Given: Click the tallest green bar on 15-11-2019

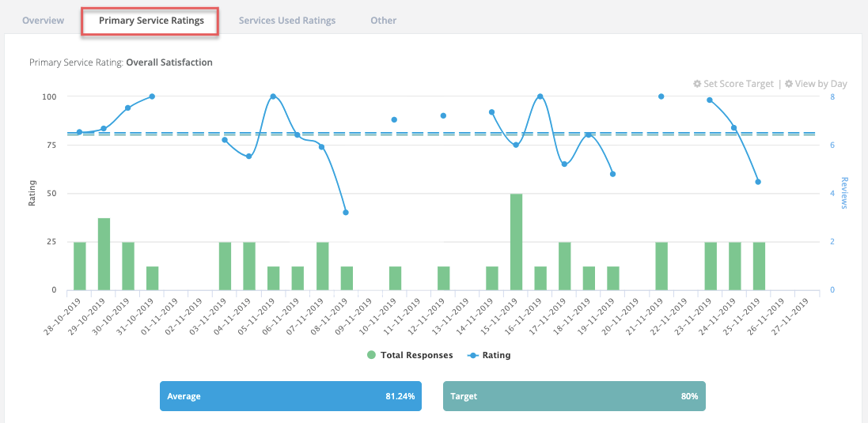Looking at the screenshot, I should pos(516,242).
